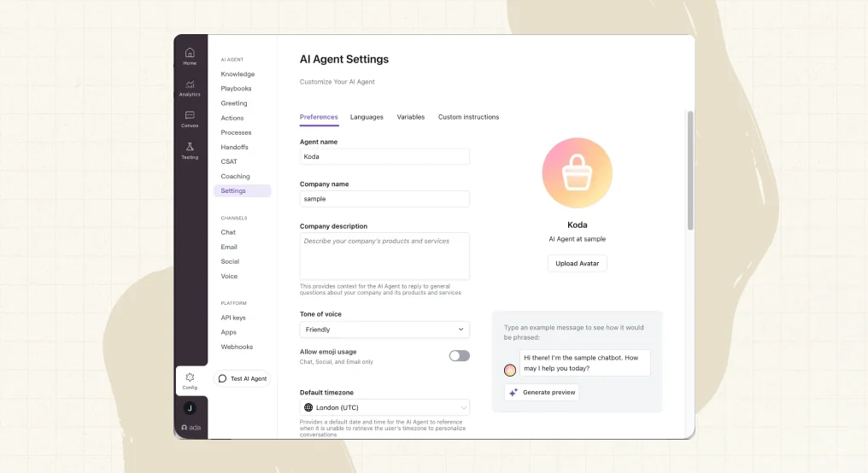Screen dimensions: 868x473
Task: Click the globe icon in timezone field
Action: click(308, 408)
